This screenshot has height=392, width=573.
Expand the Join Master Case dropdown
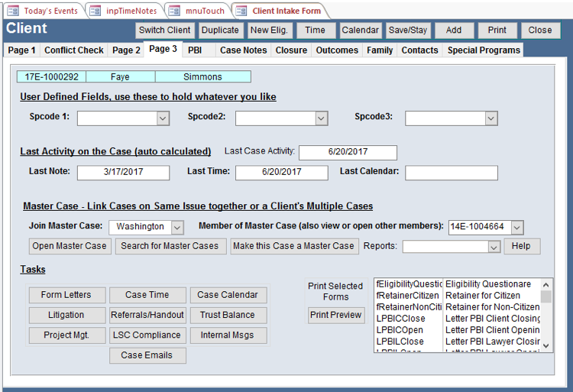pos(177,227)
